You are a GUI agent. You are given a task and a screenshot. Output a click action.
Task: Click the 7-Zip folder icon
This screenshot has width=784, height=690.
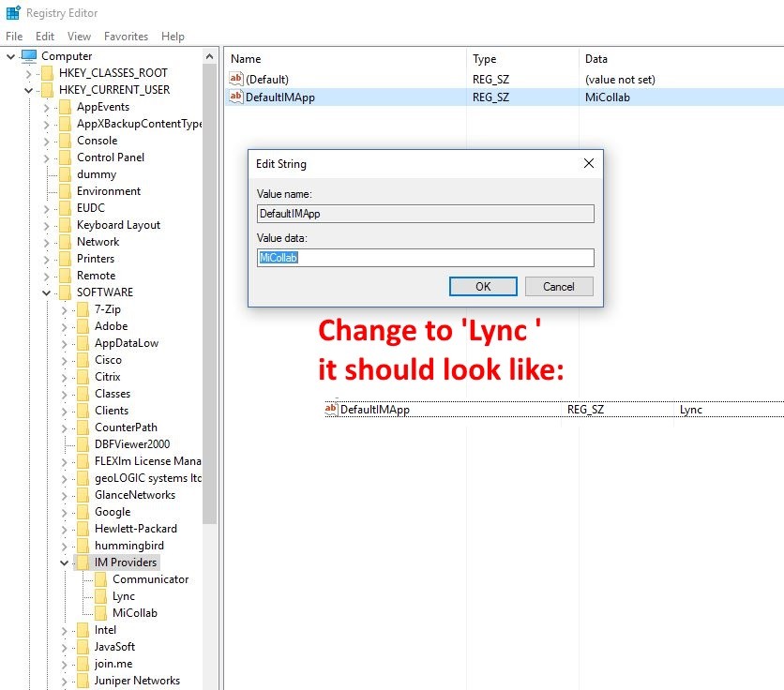pyautogui.click(x=83, y=309)
